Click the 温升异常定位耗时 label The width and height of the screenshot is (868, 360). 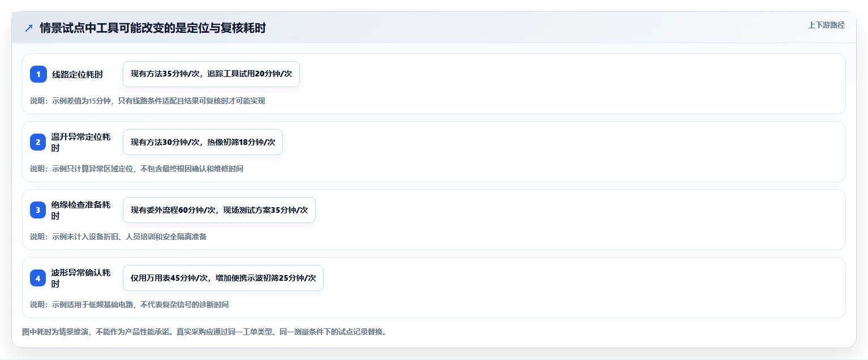coord(81,142)
